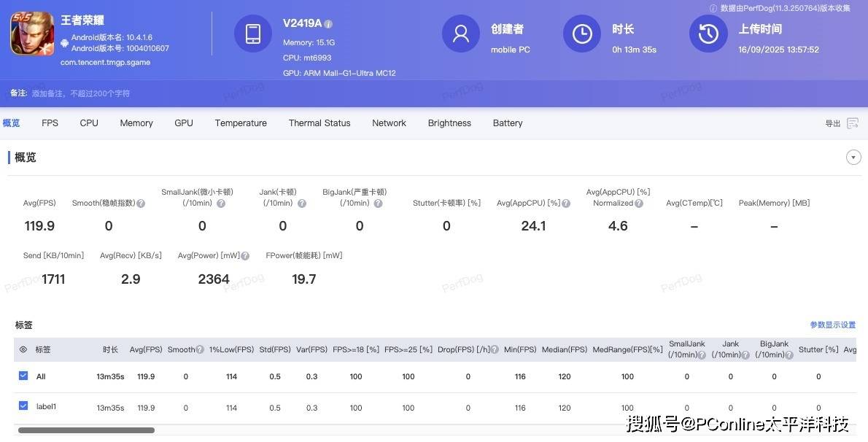868x442 pixels.
Task: Click the horizontal table scrollbar
Action: (x=86, y=430)
